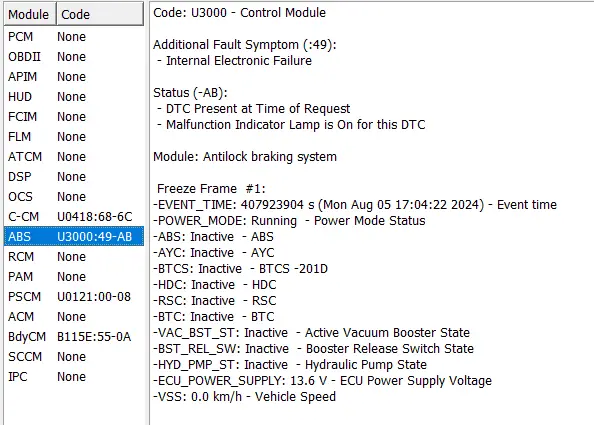
Task: Select the SCCM module row
Action: (74, 357)
